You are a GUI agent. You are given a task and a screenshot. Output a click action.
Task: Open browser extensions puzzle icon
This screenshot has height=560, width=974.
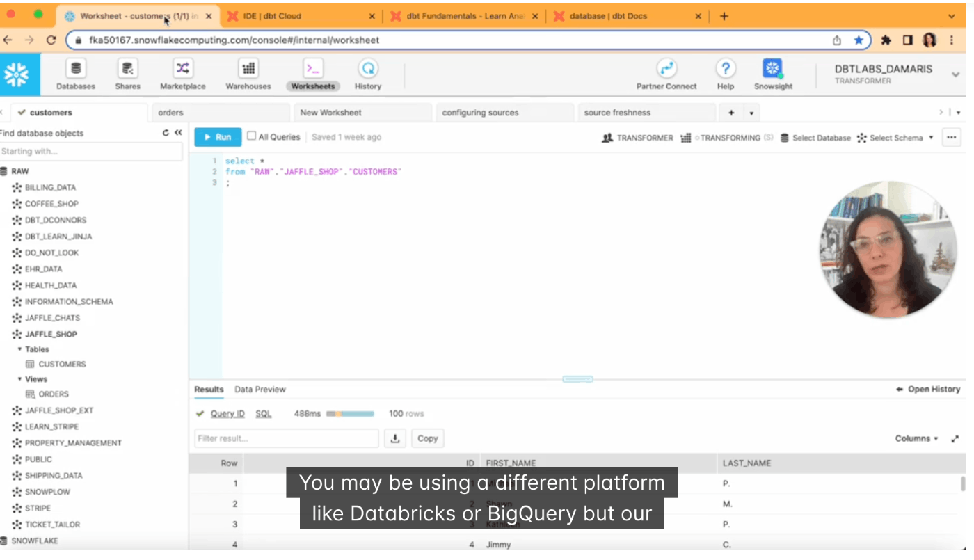tap(886, 40)
